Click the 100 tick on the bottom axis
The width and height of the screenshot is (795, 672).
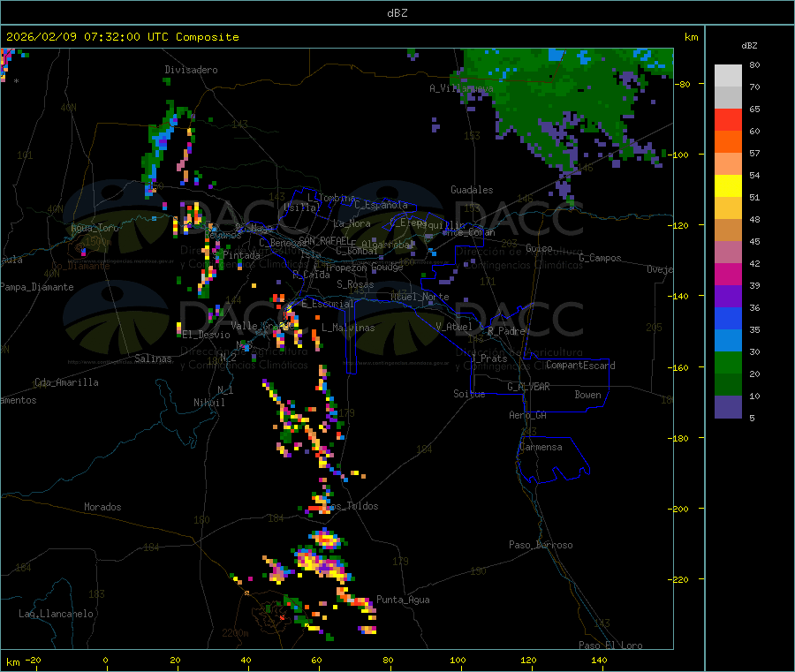click(x=458, y=660)
